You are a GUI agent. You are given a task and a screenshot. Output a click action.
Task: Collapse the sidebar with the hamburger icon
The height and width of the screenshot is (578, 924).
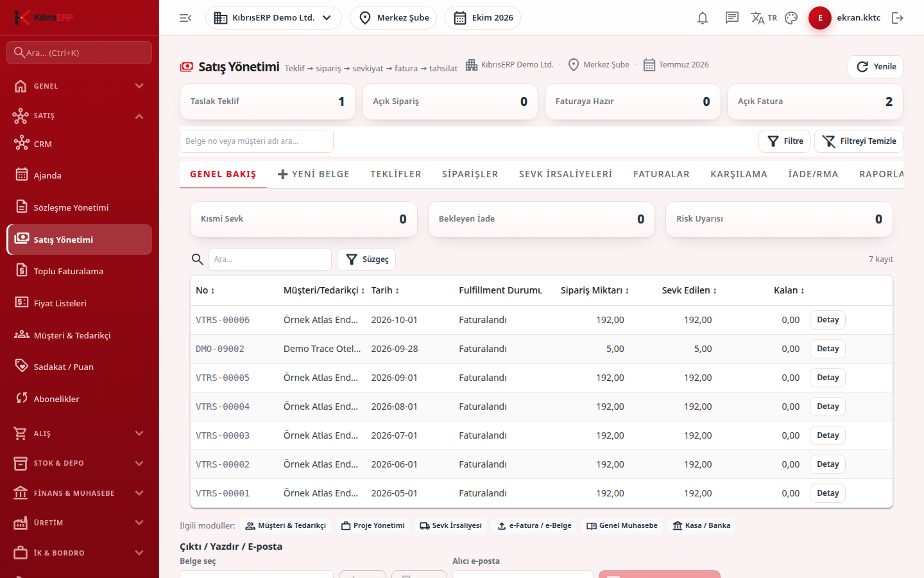185,18
